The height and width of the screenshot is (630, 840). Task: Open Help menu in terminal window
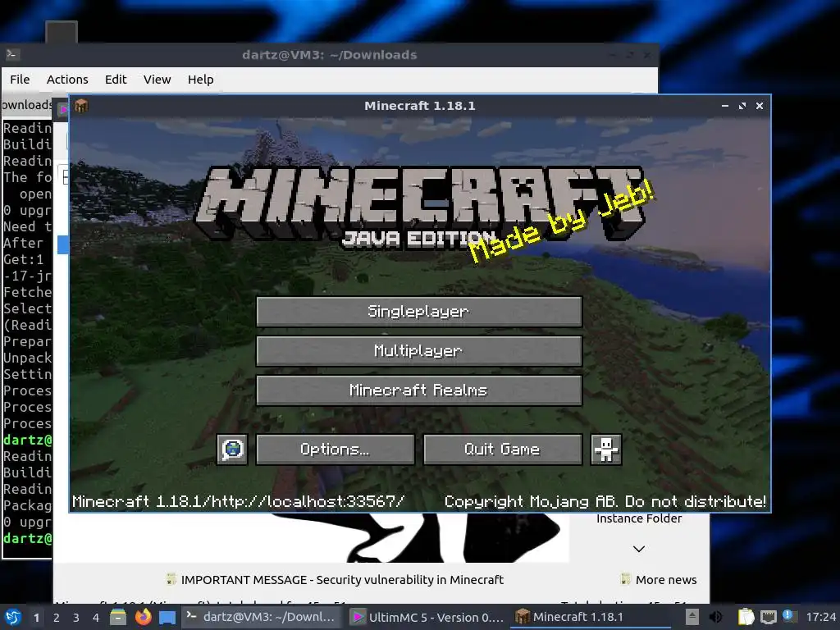click(201, 80)
